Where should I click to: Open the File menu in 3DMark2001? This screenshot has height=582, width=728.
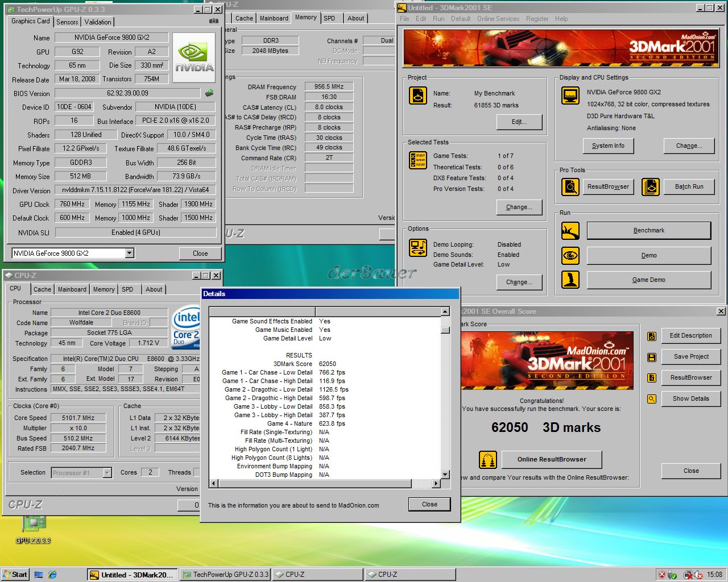click(404, 19)
